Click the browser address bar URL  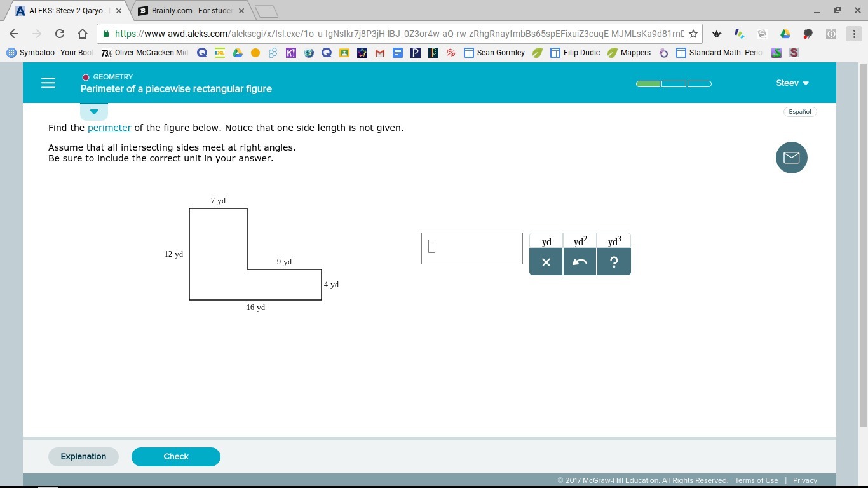point(399,34)
